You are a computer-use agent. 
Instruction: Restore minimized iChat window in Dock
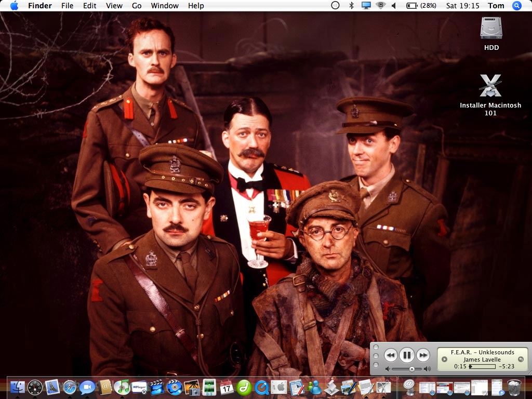tap(497, 388)
